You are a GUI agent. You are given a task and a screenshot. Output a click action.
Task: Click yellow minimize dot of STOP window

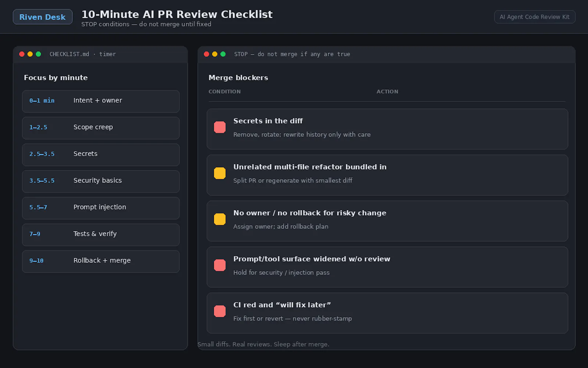click(215, 54)
